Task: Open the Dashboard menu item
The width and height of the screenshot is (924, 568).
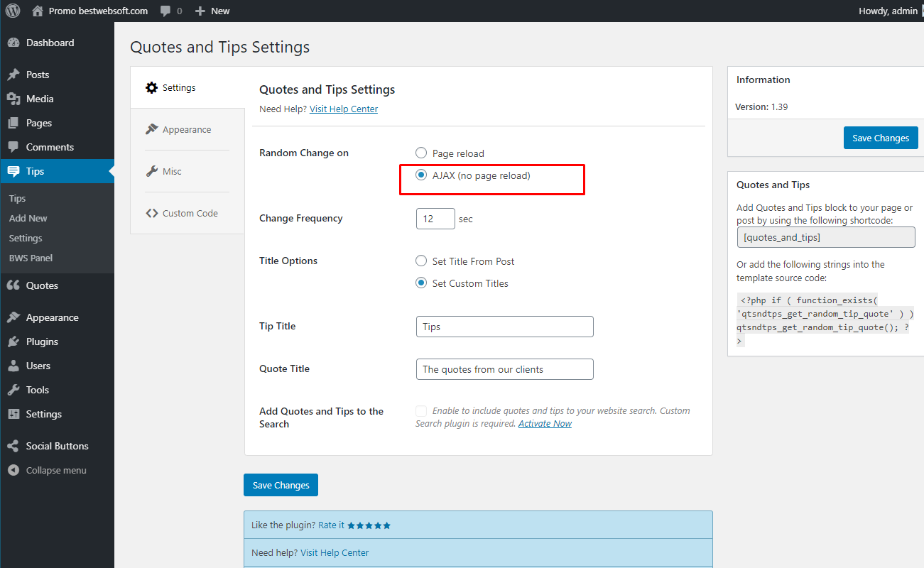Action: 57,43
